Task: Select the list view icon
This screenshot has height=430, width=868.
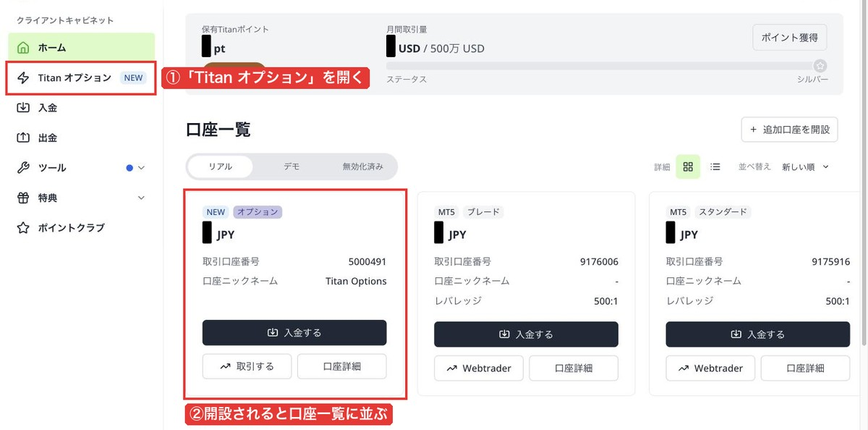Action: [x=715, y=166]
